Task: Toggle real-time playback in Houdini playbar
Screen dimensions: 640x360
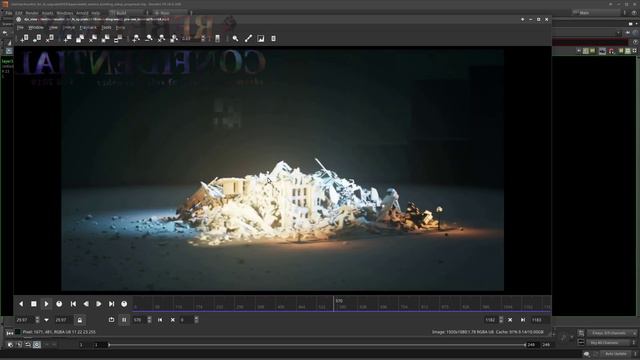Action: pyautogui.click(x=37, y=345)
